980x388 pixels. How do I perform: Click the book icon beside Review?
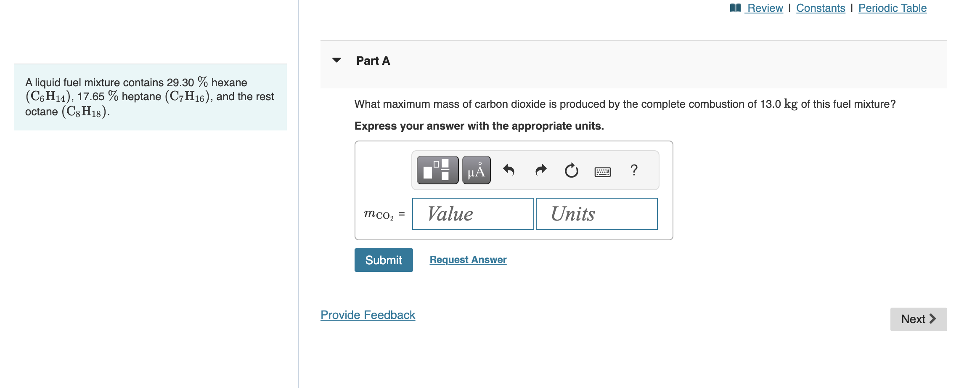coord(736,8)
